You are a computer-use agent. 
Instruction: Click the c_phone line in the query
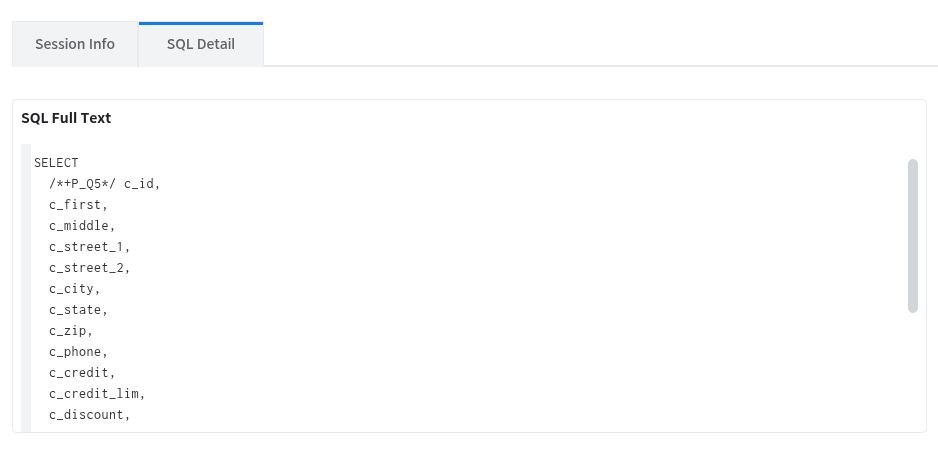(78, 352)
